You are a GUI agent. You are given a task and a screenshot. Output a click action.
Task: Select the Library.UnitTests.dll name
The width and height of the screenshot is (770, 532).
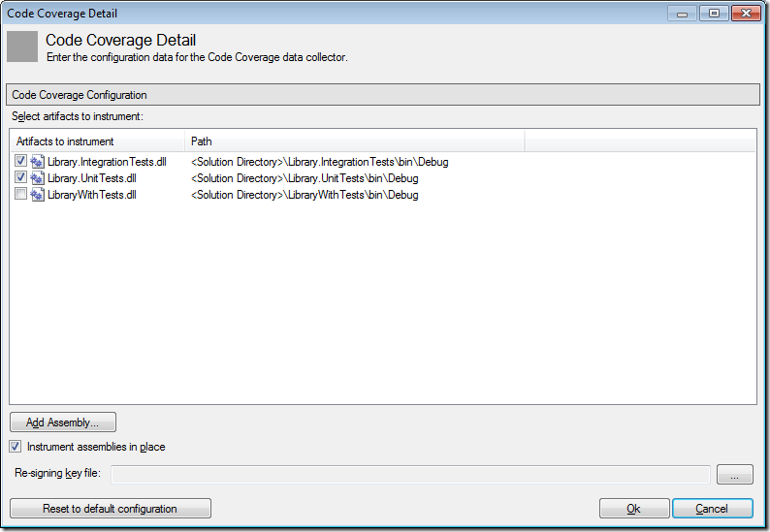click(92, 178)
